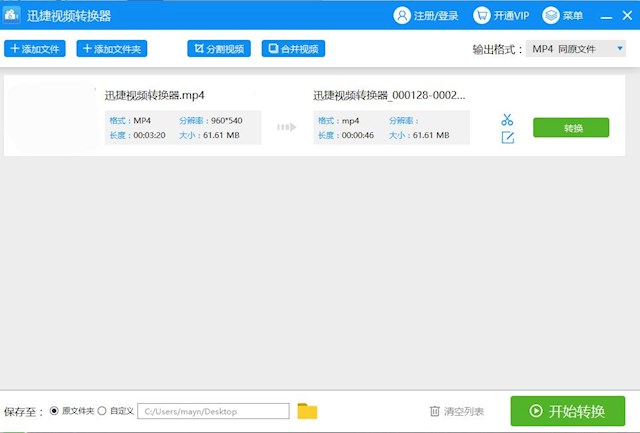This screenshot has width=640, height=433.
Task: Click the 添加文件 button
Action: (35, 49)
